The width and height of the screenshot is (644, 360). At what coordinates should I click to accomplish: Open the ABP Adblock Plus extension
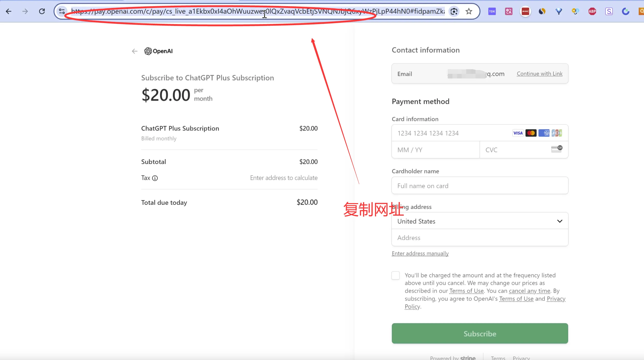pos(592,11)
